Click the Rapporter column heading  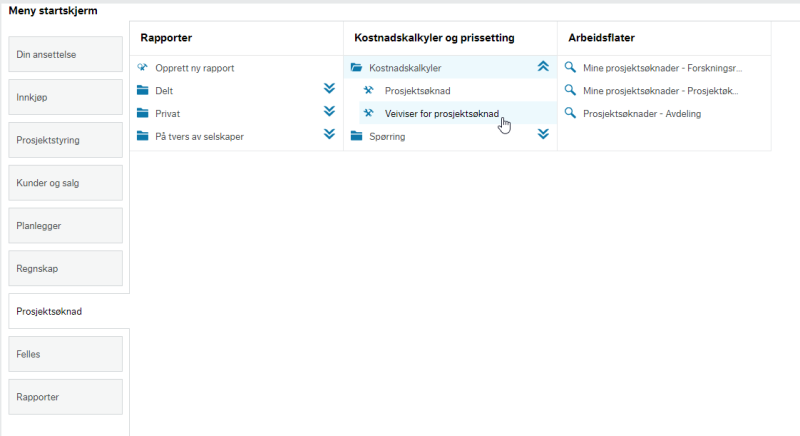166,38
